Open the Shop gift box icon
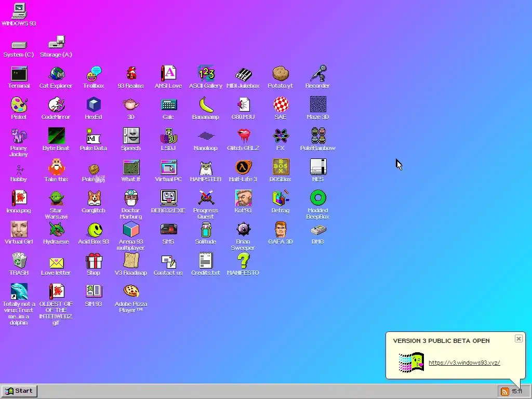The height and width of the screenshot is (399, 532). [94, 261]
